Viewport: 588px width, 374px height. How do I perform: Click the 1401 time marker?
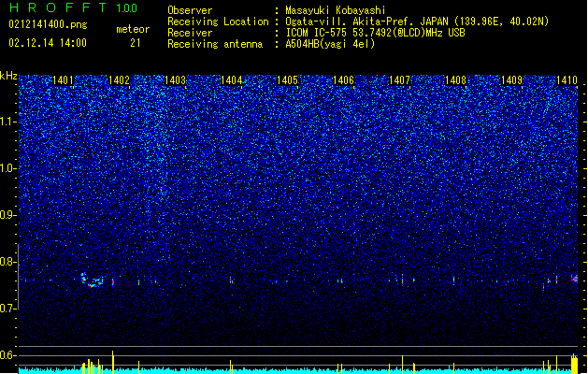coord(63,80)
